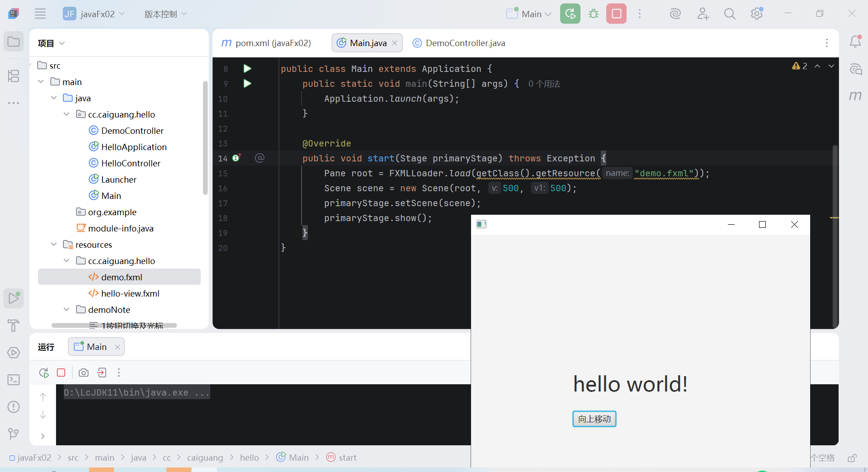Open the Terminal tool window
The height and width of the screenshot is (472, 868).
(14, 380)
